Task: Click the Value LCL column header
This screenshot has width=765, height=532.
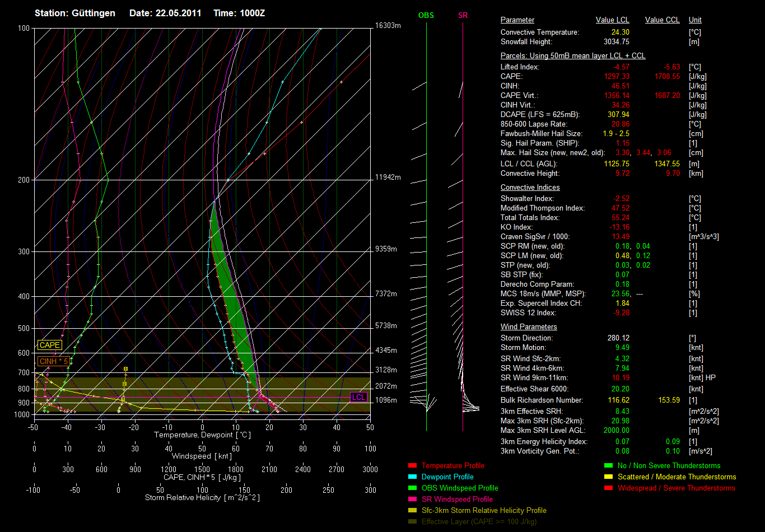Action: 613,20
